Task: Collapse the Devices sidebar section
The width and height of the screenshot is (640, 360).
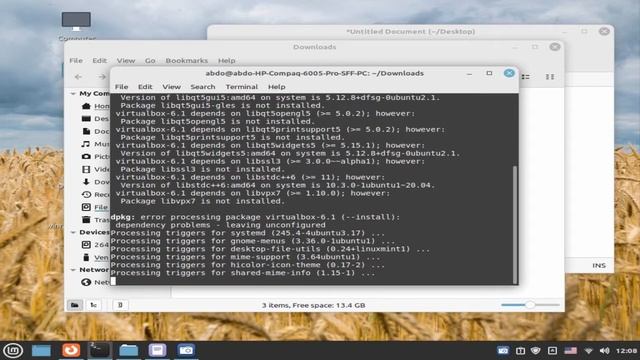Action: point(73,232)
